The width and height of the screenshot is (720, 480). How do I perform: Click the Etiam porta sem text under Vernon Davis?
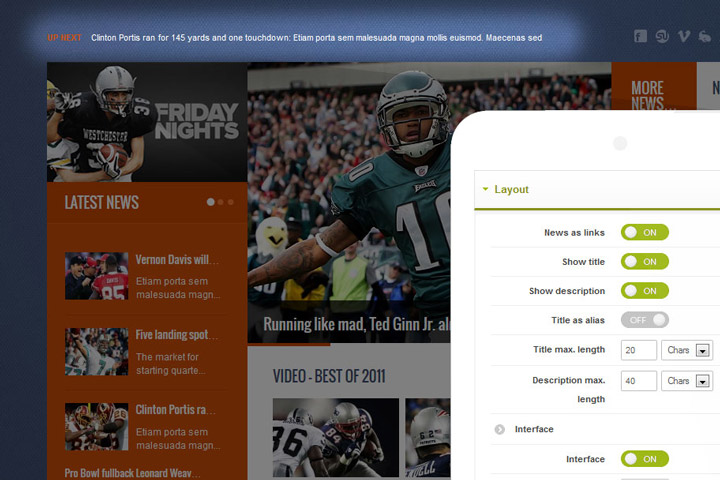tap(178, 288)
